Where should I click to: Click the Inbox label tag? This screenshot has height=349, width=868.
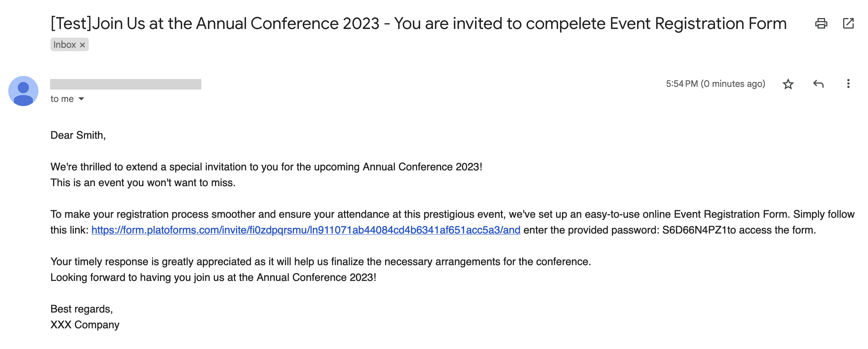click(65, 45)
